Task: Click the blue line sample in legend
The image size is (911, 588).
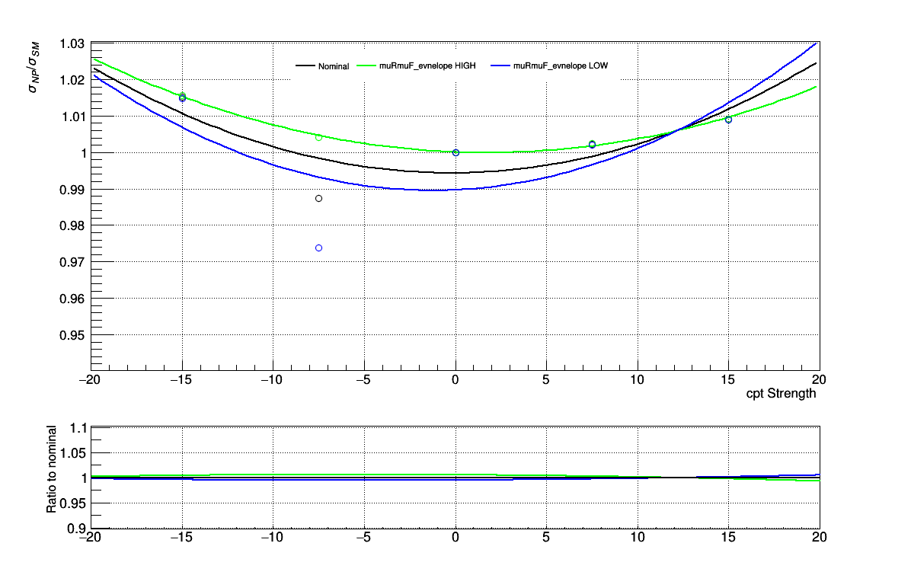Action: click(x=500, y=66)
